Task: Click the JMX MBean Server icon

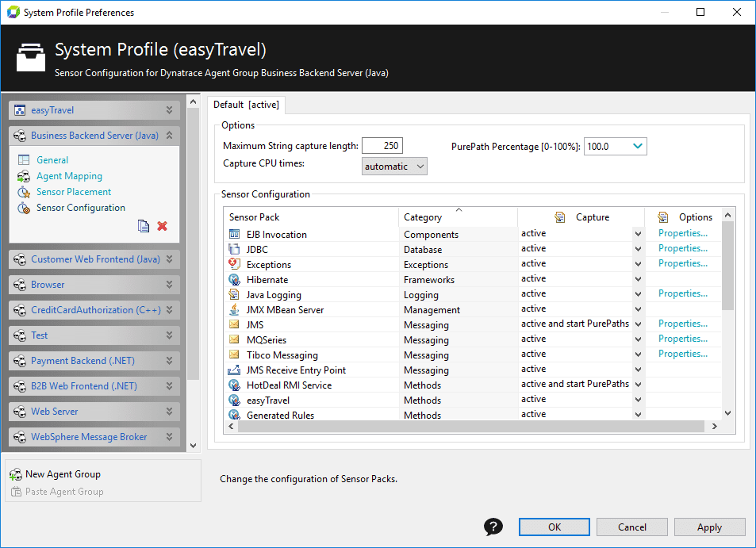Action: (234, 309)
